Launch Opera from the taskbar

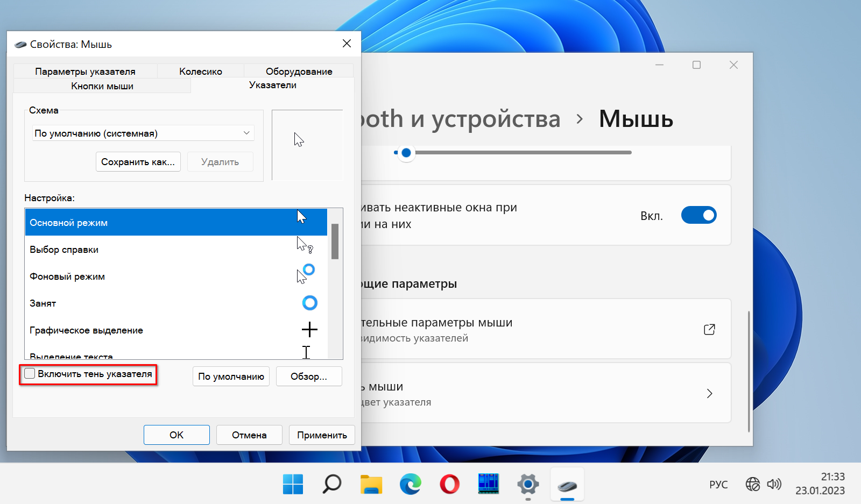tap(449, 485)
